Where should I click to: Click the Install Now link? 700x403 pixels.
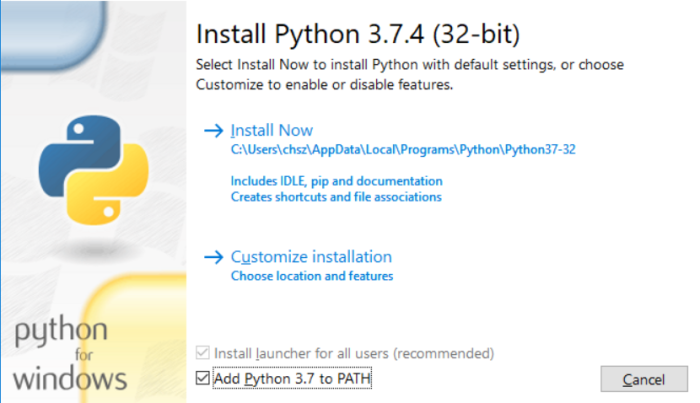[271, 130]
